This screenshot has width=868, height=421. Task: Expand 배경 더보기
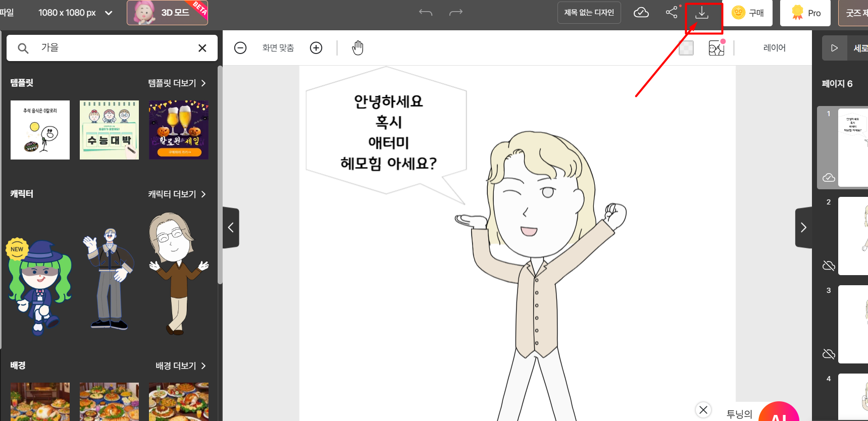[181, 366]
